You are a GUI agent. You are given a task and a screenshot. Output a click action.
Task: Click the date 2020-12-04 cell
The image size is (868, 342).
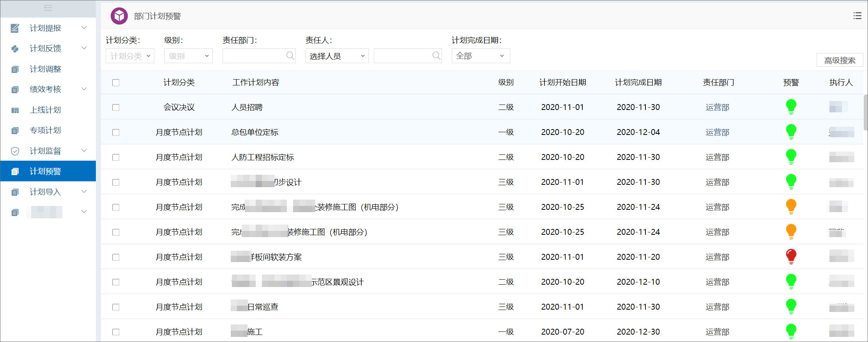(638, 132)
